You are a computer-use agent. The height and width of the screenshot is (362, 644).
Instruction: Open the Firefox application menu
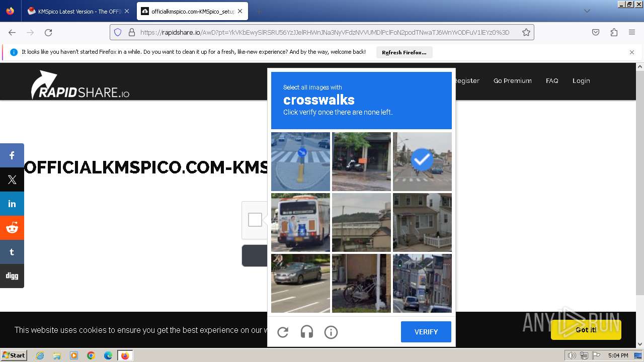point(632,32)
